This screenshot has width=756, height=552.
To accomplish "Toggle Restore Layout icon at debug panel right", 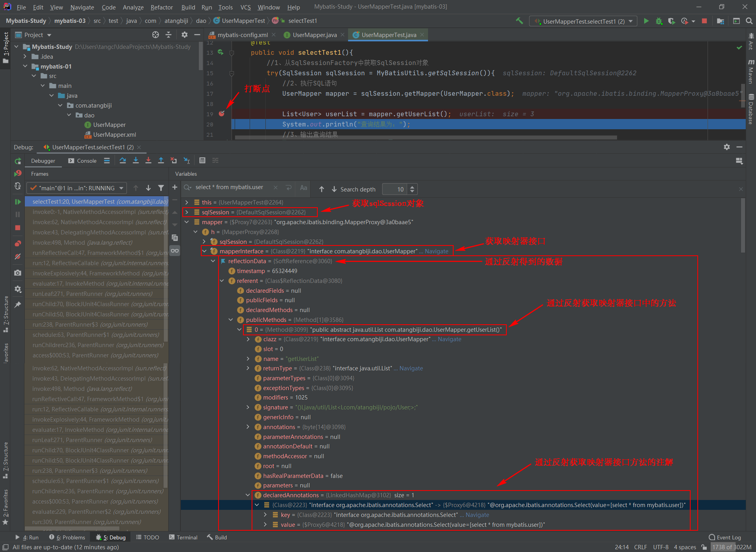I will (x=739, y=161).
